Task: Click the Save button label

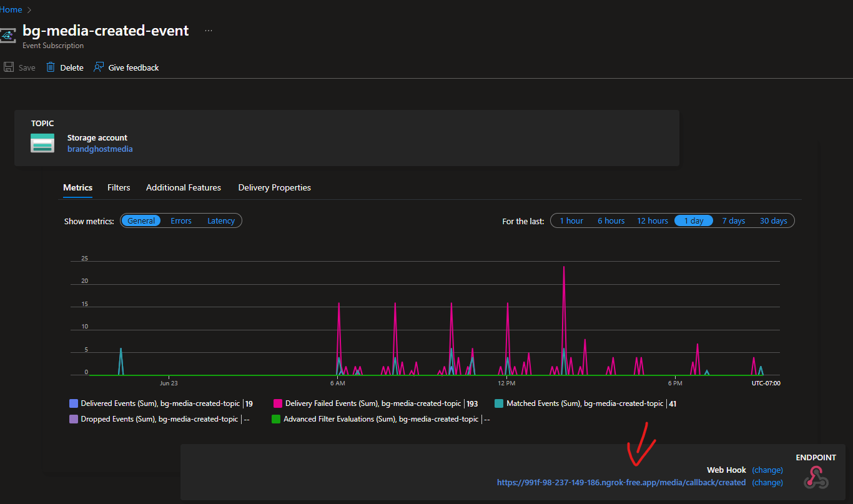Action: (27, 67)
